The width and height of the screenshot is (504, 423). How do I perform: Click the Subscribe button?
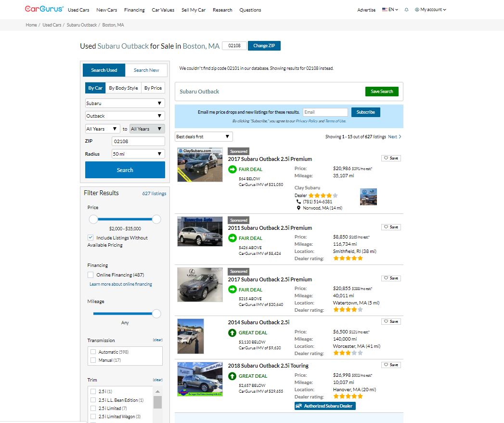tap(366, 112)
